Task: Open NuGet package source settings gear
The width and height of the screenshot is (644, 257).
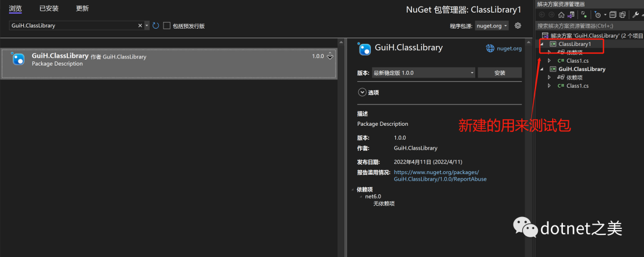Action: (x=518, y=26)
